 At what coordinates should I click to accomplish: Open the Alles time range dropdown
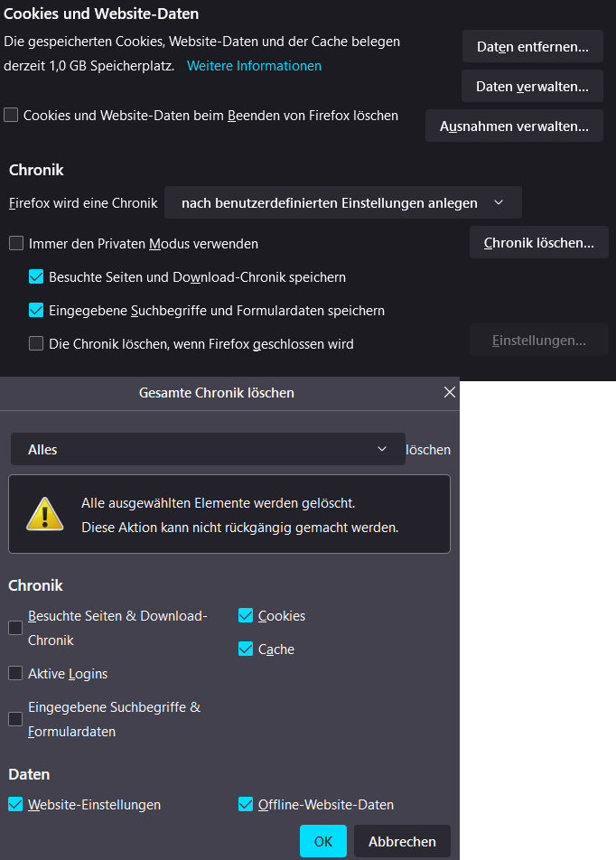[x=208, y=449]
